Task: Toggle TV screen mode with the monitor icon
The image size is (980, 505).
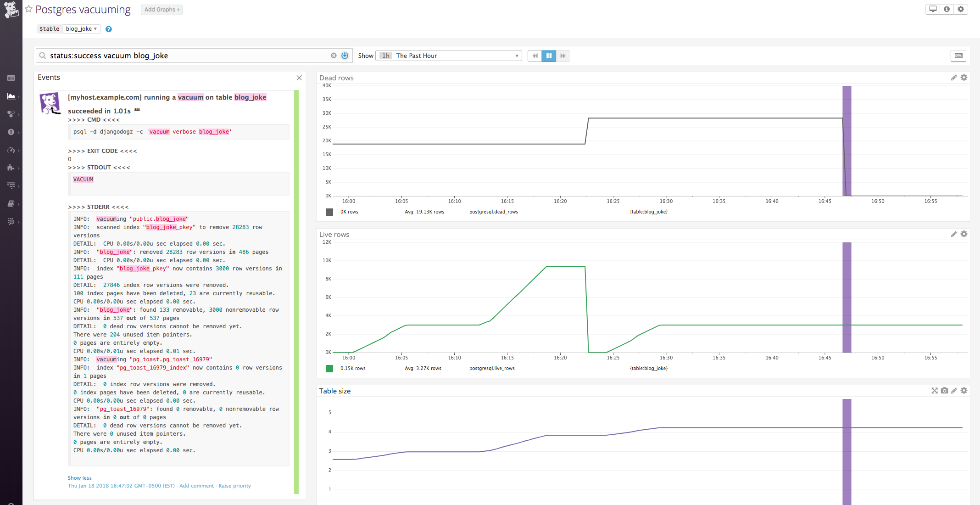Action: click(x=932, y=9)
